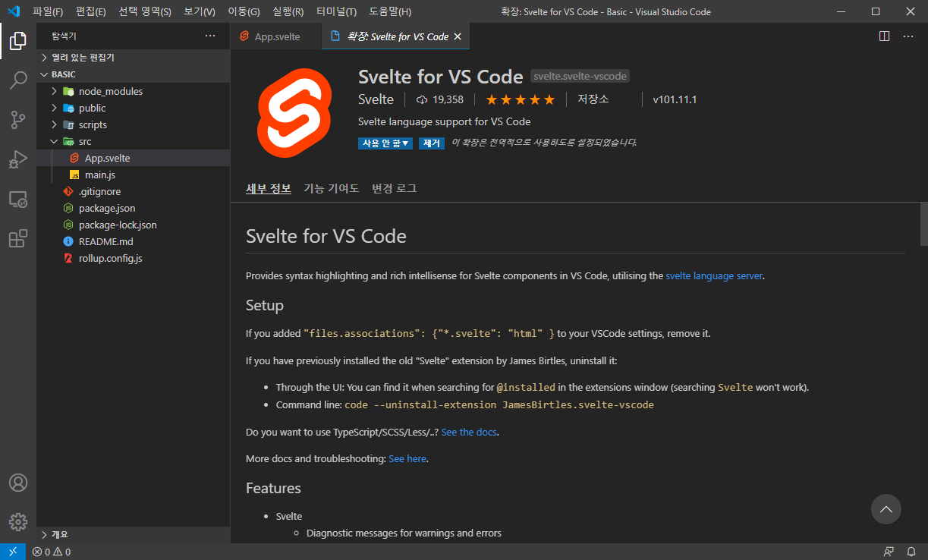
Task: Open the Search view in activity bar
Action: point(18,80)
